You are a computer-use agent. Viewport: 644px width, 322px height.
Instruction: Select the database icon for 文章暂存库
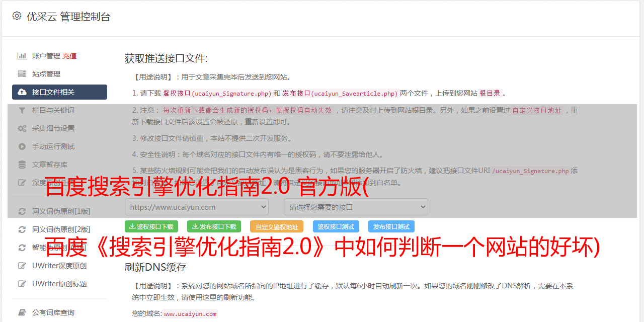tap(22, 165)
